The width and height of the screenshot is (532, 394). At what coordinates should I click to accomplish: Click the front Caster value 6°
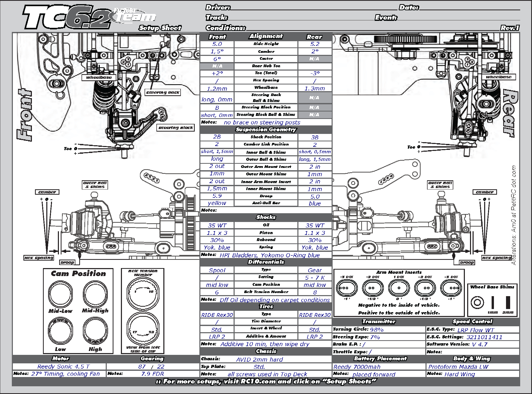click(x=217, y=59)
